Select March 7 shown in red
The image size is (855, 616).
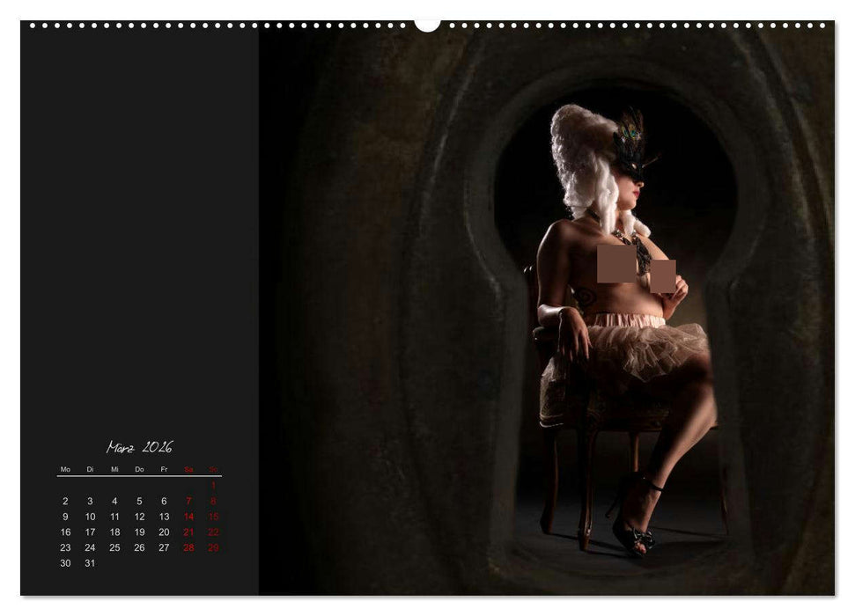(188, 501)
